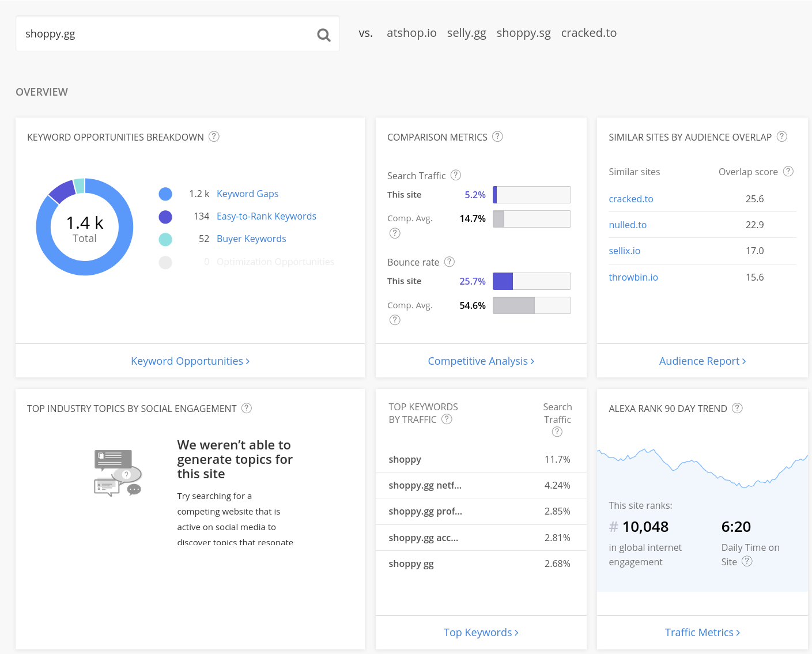Click the 2.68% search traffic value
Viewport: 812px width, 654px height.
coord(557,564)
